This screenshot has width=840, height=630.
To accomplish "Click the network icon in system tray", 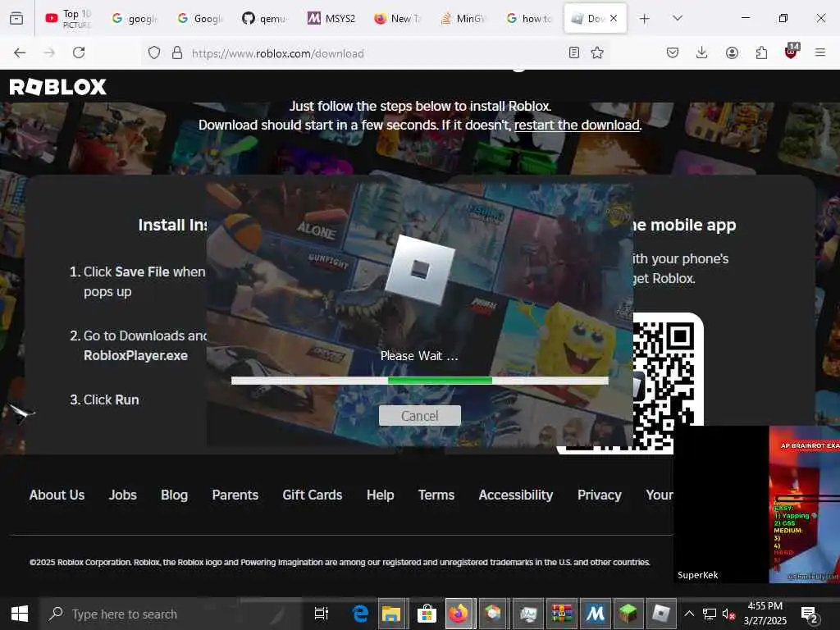I will tap(710, 614).
